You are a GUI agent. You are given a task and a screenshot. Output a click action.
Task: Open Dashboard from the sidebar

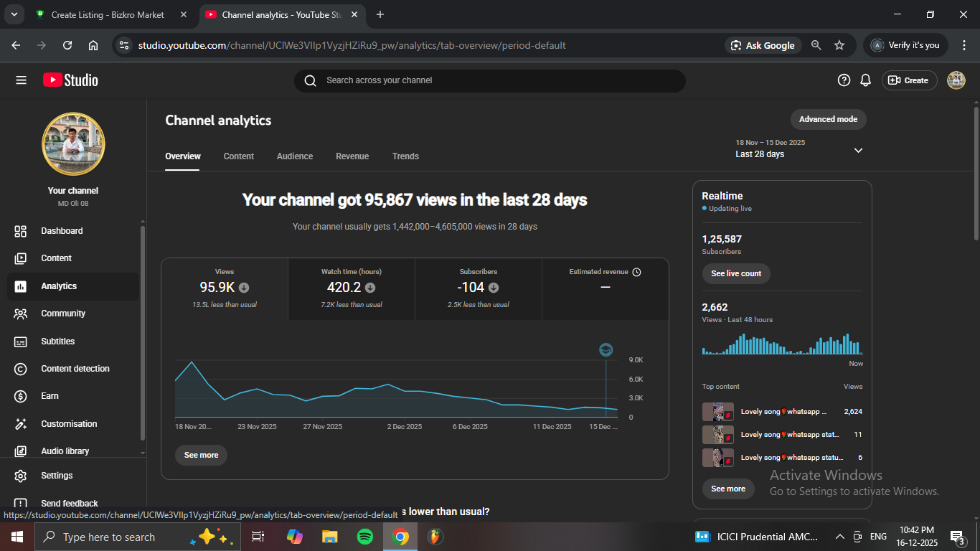pyautogui.click(x=62, y=231)
